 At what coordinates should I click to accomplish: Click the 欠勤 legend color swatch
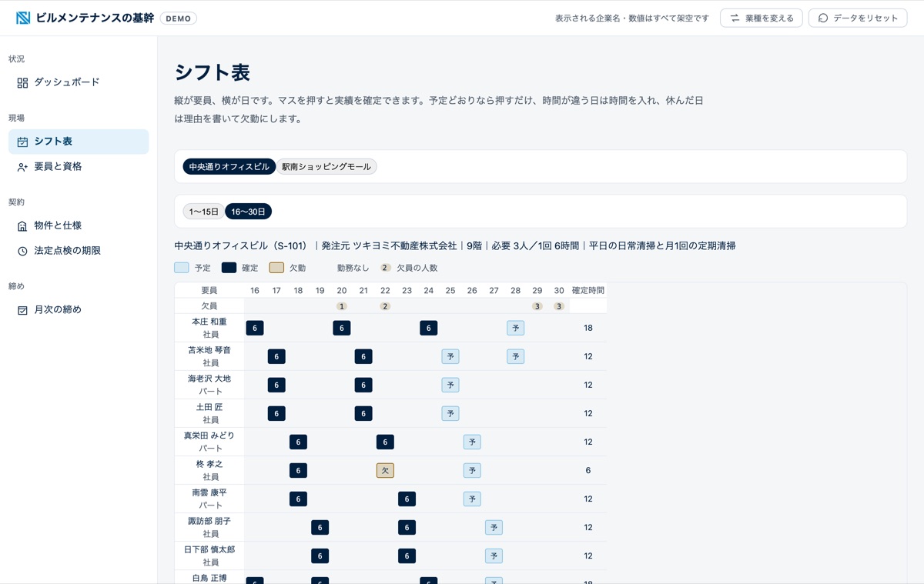click(276, 268)
